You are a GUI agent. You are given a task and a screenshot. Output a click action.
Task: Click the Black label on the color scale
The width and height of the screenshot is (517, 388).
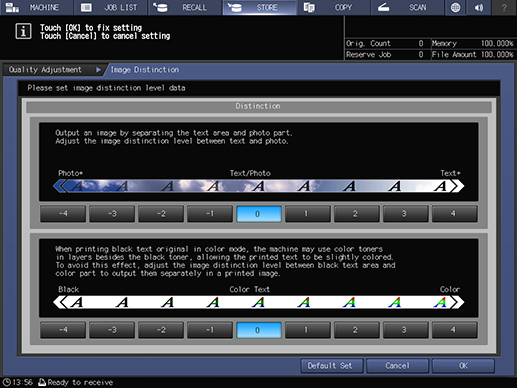tap(69, 289)
